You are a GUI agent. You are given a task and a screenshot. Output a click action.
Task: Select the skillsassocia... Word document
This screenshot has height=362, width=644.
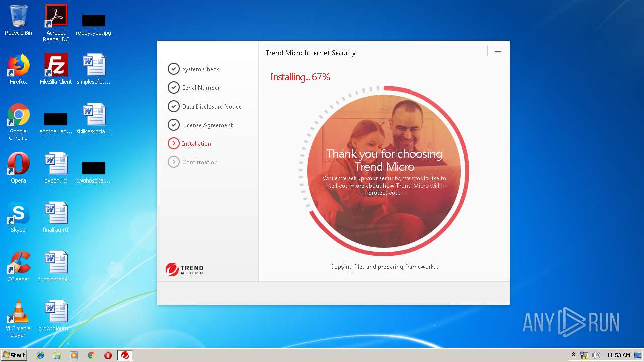94,119
